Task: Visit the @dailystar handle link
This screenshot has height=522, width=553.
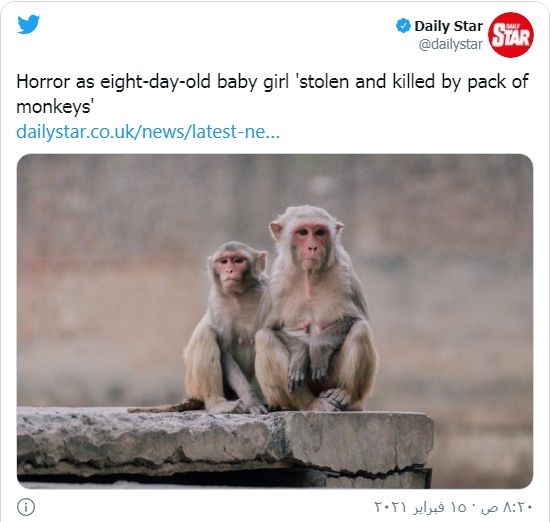Action: pyautogui.click(x=450, y=44)
